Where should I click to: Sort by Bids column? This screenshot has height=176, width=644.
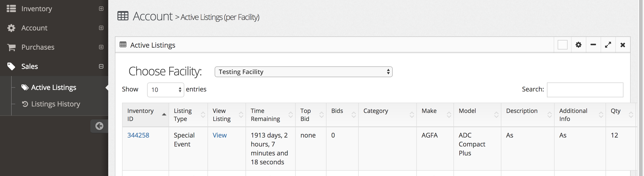coord(342,115)
